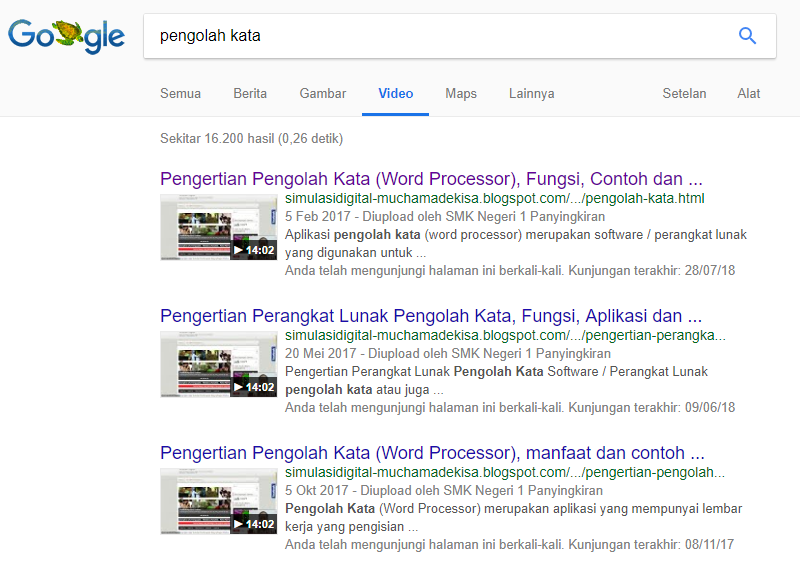Open video thumbnail of 5 Okt 2017 result
This screenshot has width=800, height=568.
pos(219,501)
